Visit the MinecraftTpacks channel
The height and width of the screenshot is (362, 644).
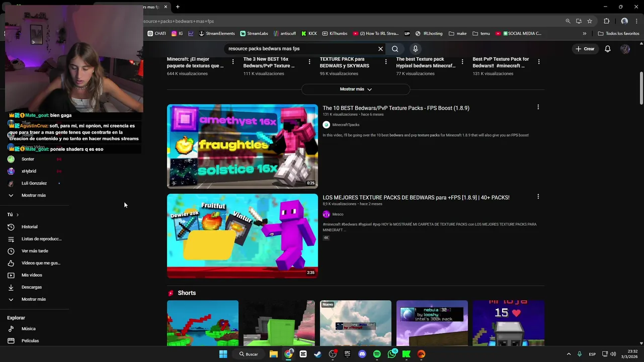click(346, 125)
